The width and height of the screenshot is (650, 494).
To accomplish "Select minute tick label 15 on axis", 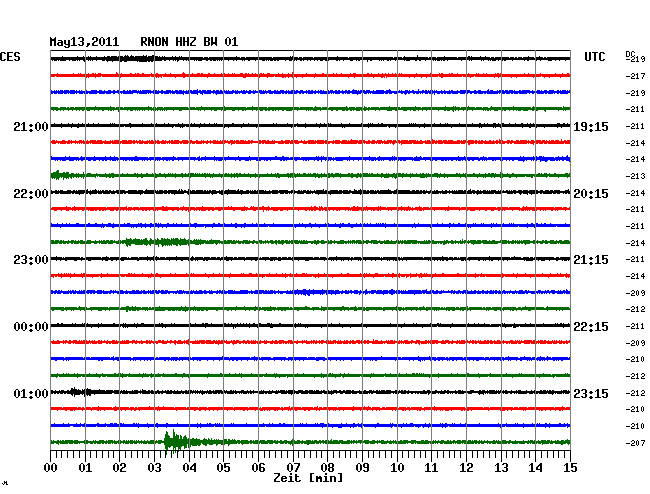I will 570,467.
